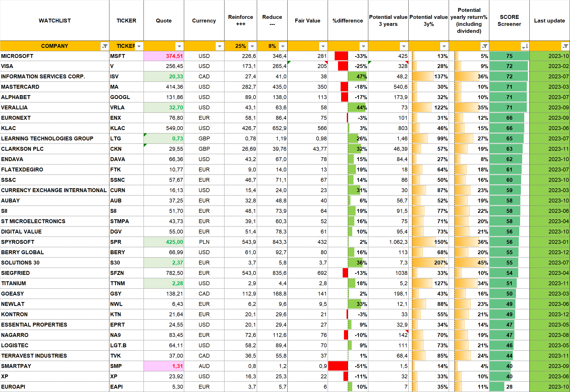Expand the Quote column filter dropdown
The width and height of the screenshot is (570, 392).
(x=179, y=46)
